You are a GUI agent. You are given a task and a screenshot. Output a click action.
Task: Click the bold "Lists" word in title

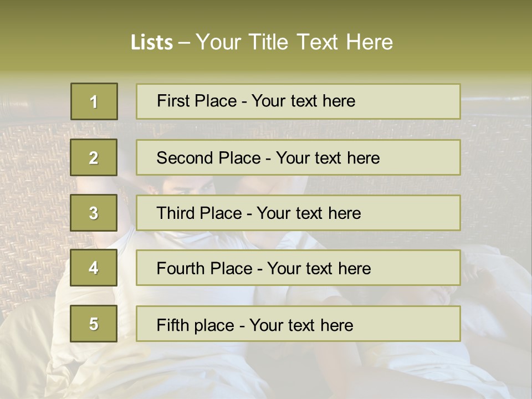point(151,42)
